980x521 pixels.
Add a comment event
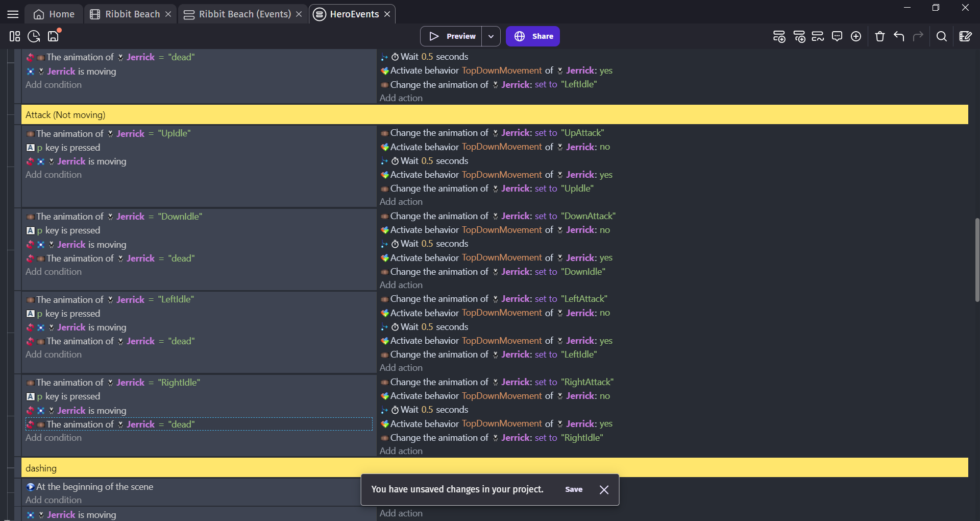[837, 36]
